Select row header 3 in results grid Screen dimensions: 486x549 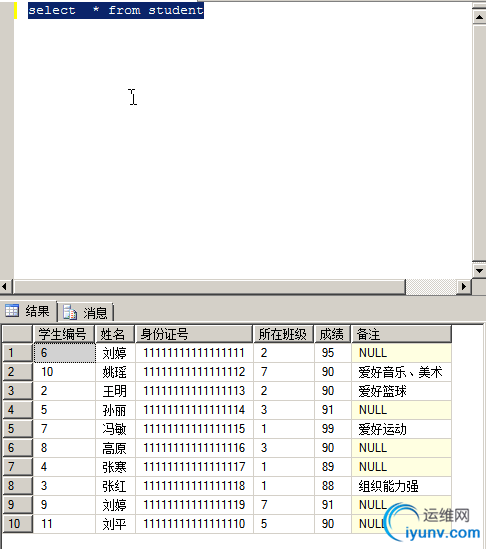coord(18,391)
